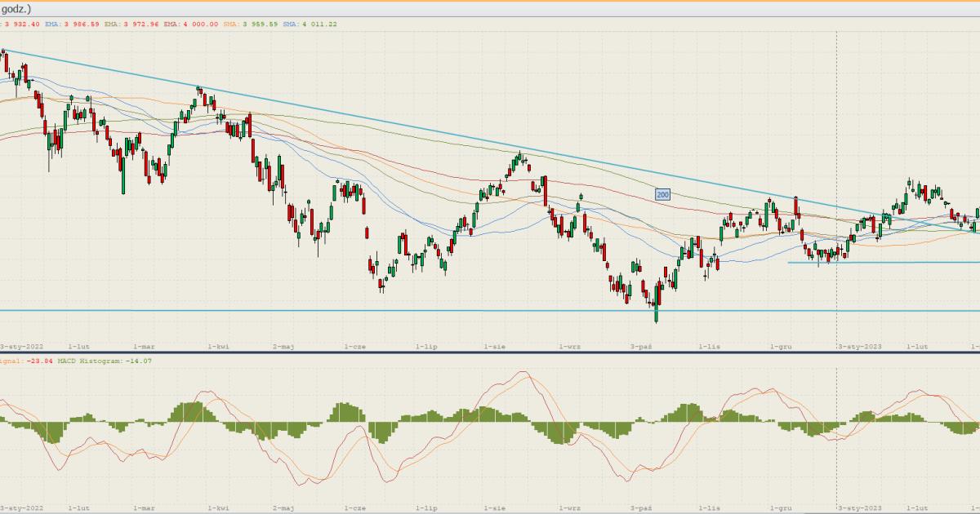
Task: Pick 3-paź on the price chart date axis
Action: [640, 347]
